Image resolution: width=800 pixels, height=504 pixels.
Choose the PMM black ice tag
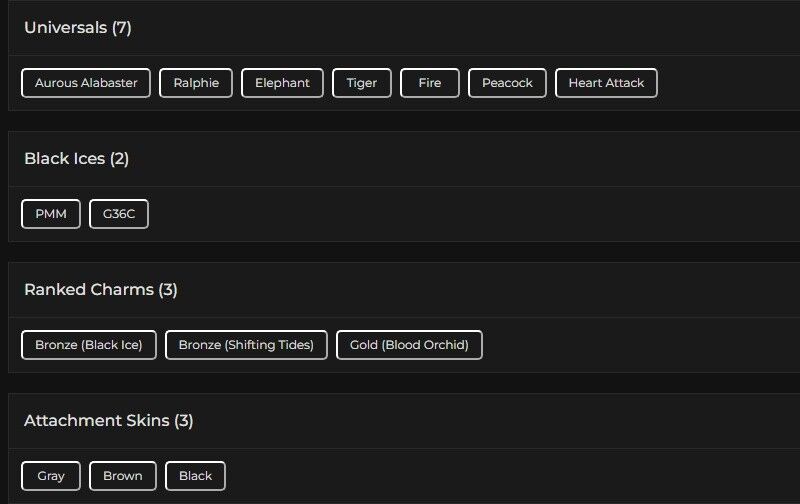(x=51, y=214)
